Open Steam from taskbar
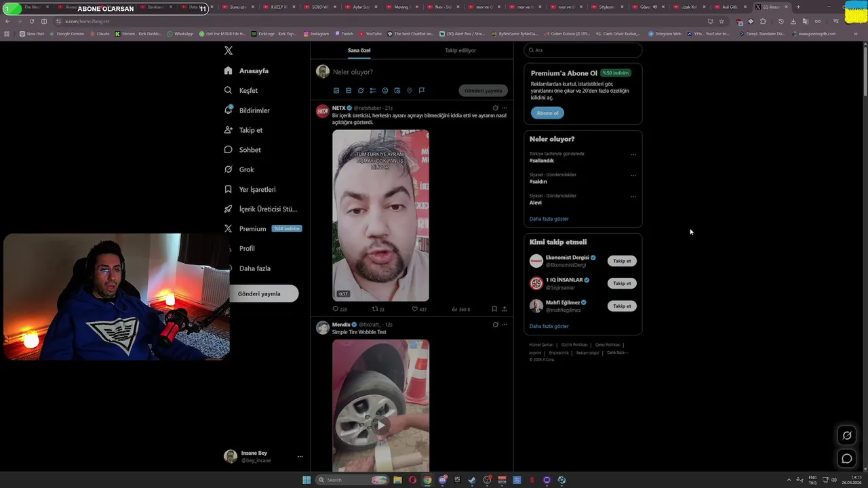Viewport: 868px width, 488px height. (x=472, y=480)
